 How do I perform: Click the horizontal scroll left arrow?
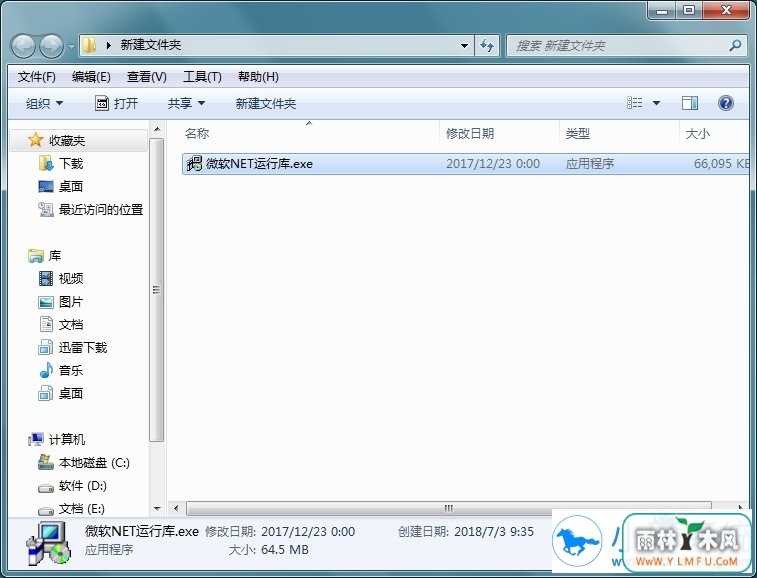[176, 508]
